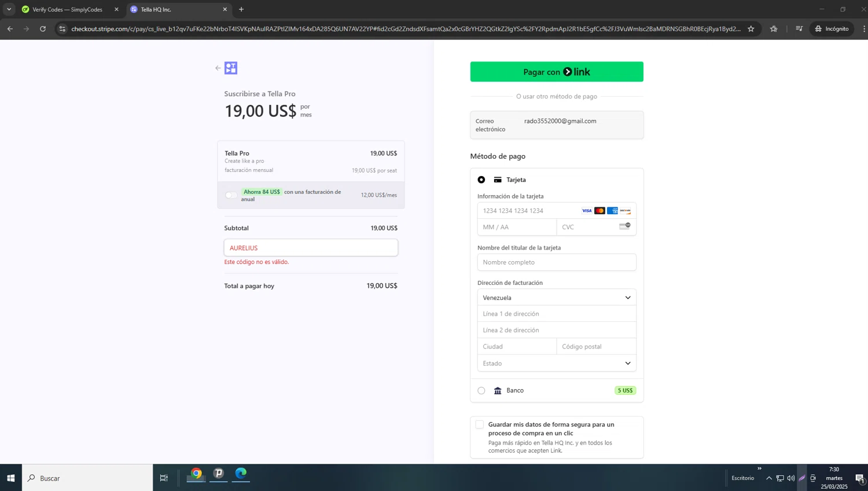Click the Ciudad field
The height and width of the screenshot is (491, 868).
pyautogui.click(x=517, y=347)
